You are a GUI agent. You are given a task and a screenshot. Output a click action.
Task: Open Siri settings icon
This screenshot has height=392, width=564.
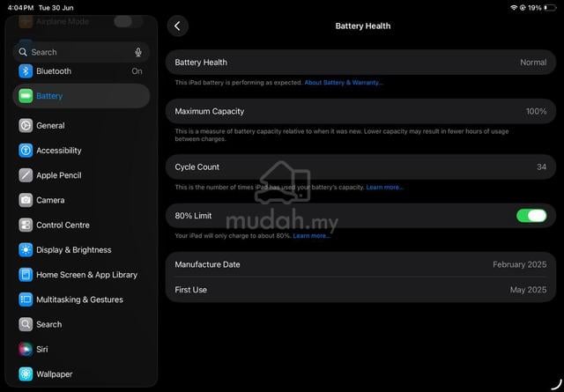pyautogui.click(x=26, y=349)
